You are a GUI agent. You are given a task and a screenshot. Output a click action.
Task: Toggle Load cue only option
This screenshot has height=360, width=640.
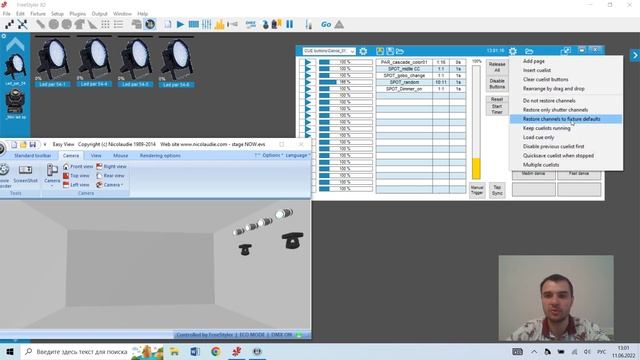point(538,138)
